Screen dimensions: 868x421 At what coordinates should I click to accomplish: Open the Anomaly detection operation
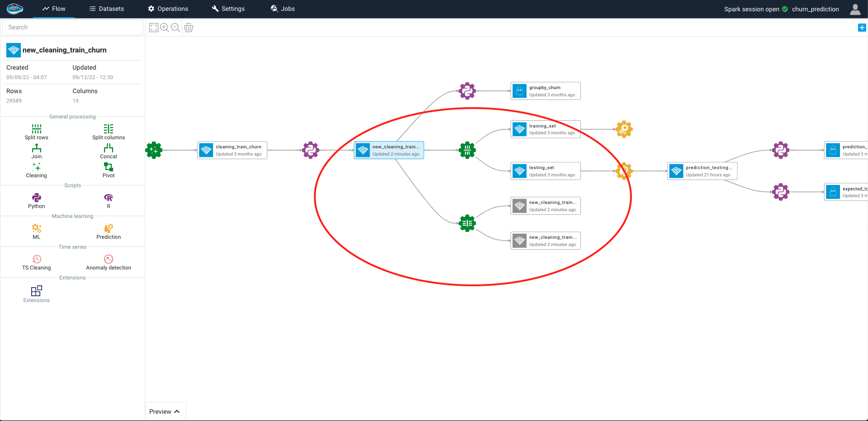[x=108, y=262]
